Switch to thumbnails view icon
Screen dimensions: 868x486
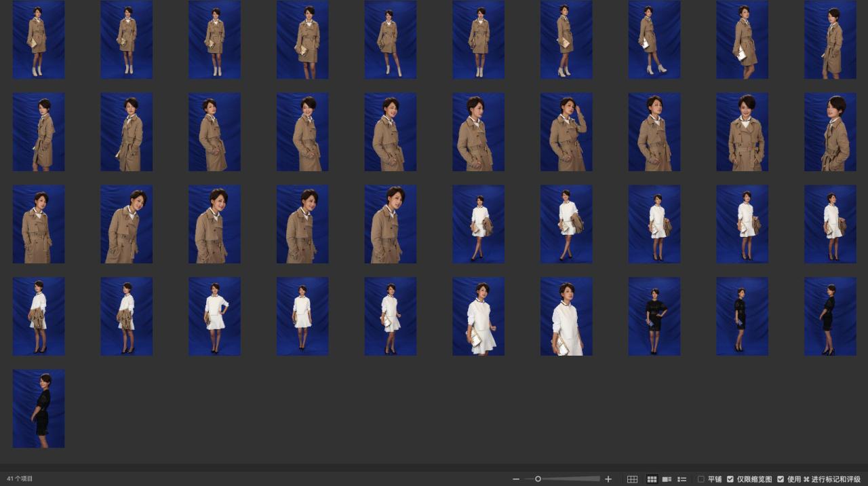point(652,479)
